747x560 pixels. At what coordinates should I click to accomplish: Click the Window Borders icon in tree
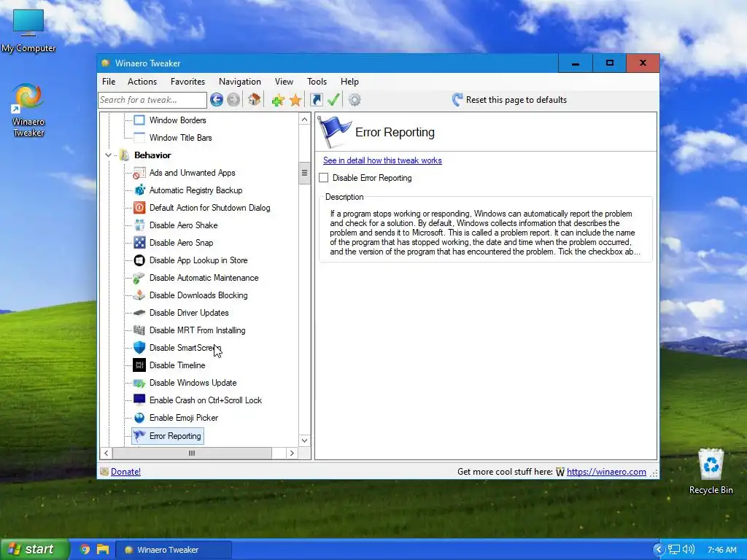[x=139, y=120]
